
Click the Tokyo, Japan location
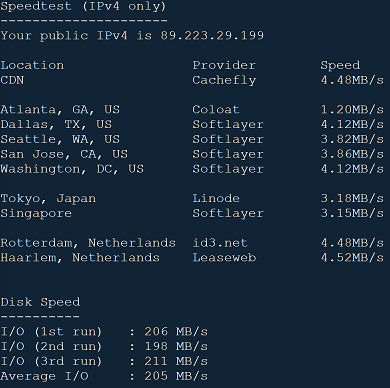pos(48,199)
